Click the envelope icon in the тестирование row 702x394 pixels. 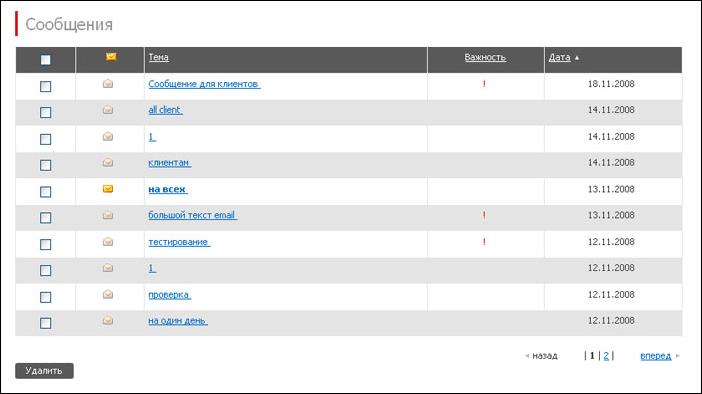pos(107,242)
